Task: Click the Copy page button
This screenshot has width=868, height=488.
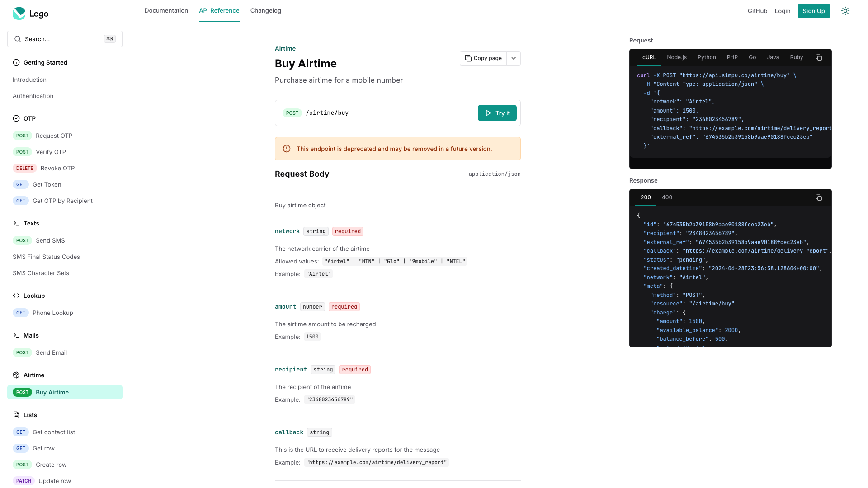Action: point(483,58)
